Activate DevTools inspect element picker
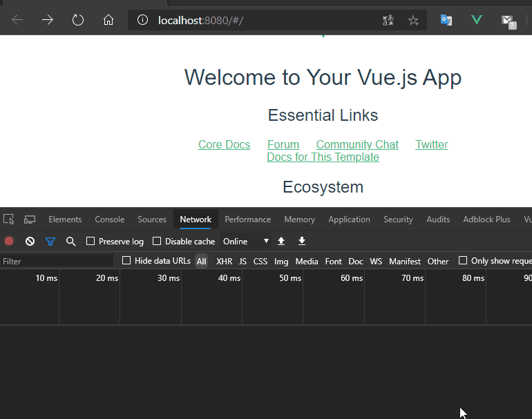The image size is (532, 419). [8, 220]
